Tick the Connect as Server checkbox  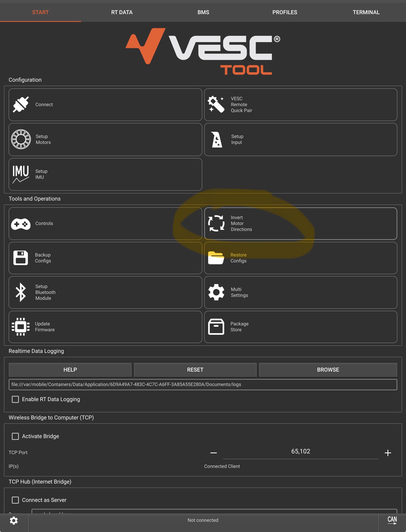pos(16,500)
